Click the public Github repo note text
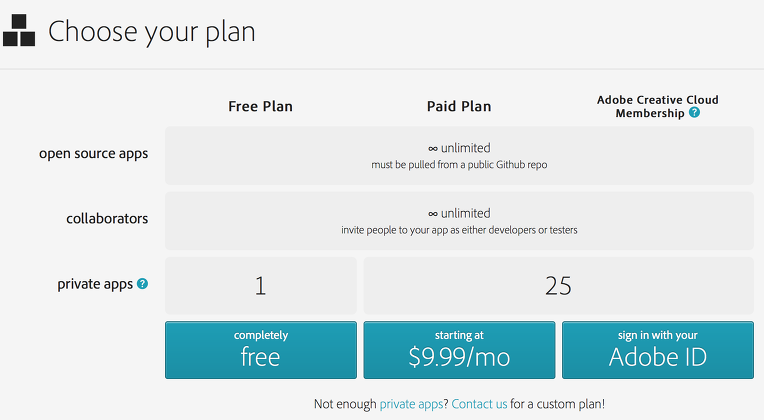Image resolution: width=764 pixels, height=420 pixels. tap(459, 165)
